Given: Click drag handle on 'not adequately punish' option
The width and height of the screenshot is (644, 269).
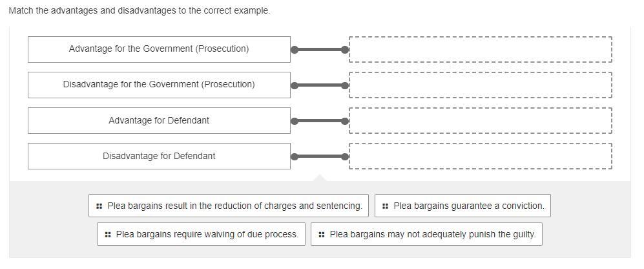Looking at the screenshot, I should click(321, 235).
